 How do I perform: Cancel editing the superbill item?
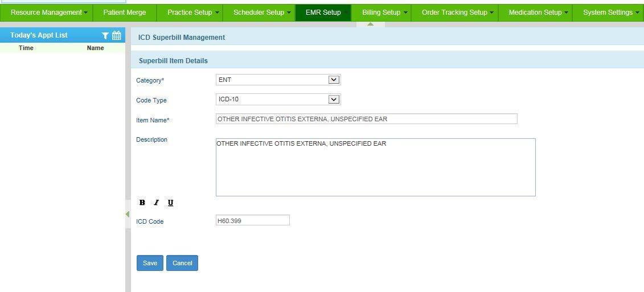click(182, 263)
